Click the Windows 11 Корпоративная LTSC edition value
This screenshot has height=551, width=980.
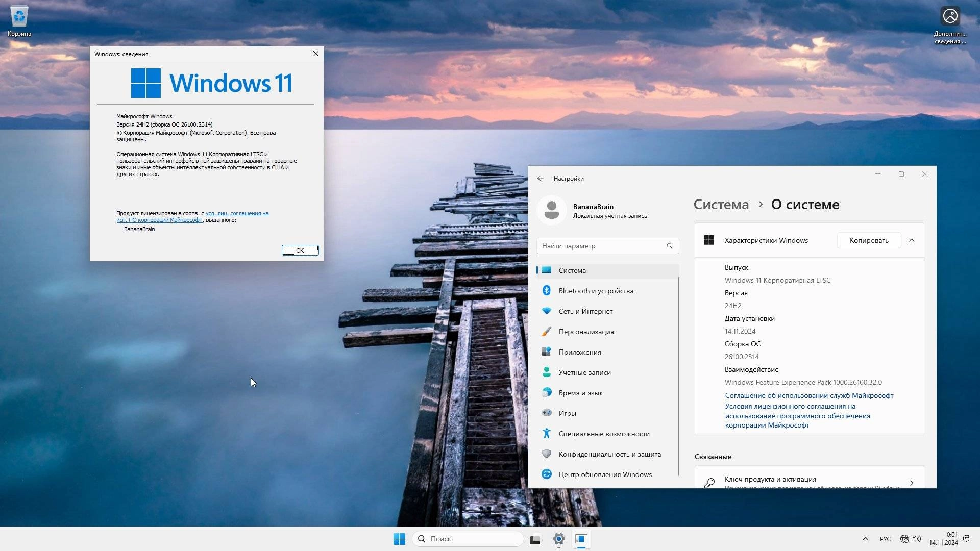pos(777,280)
